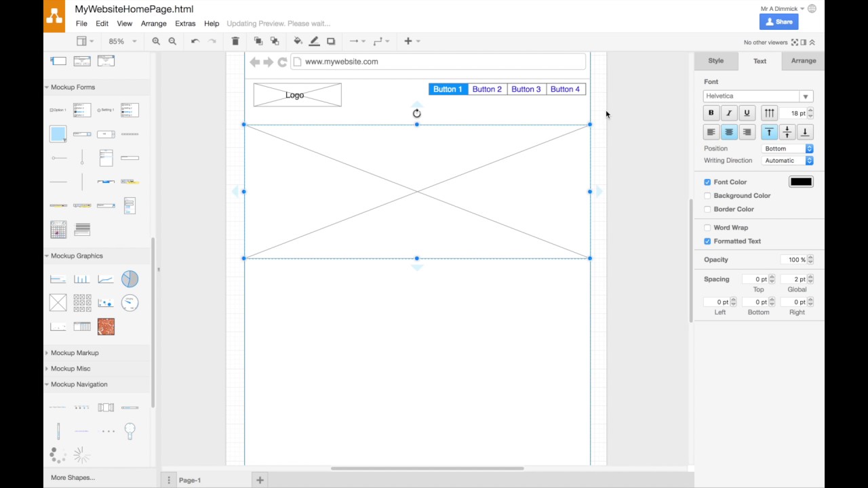Image resolution: width=868 pixels, height=488 pixels.
Task: Enable the Word Wrap checkbox
Action: (707, 227)
